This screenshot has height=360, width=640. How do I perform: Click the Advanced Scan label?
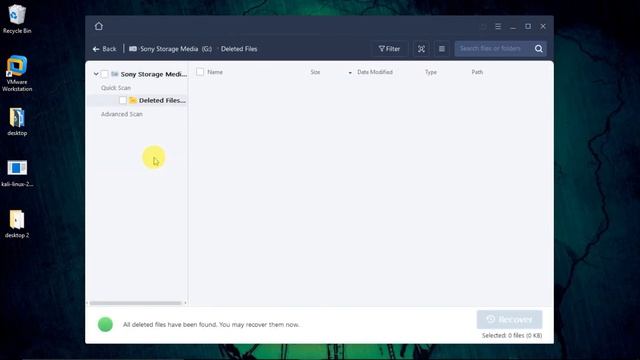pyautogui.click(x=122, y=114)
